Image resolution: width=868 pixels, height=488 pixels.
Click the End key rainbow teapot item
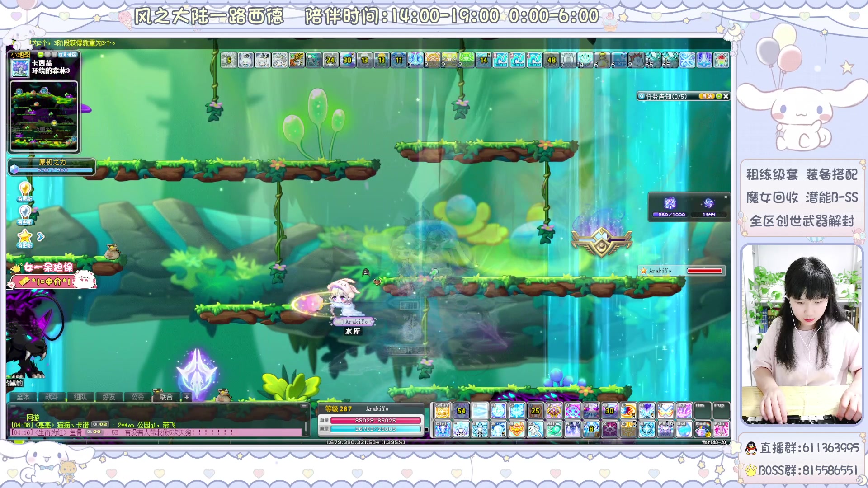(x=702, y=429)
